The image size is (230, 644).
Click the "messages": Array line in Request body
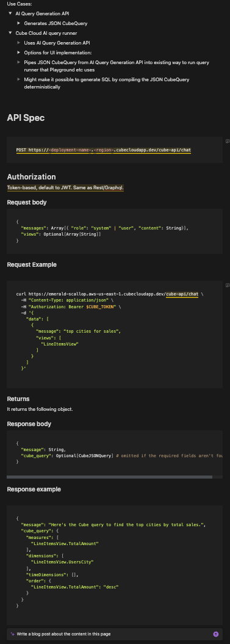click(x=105, y=228)
